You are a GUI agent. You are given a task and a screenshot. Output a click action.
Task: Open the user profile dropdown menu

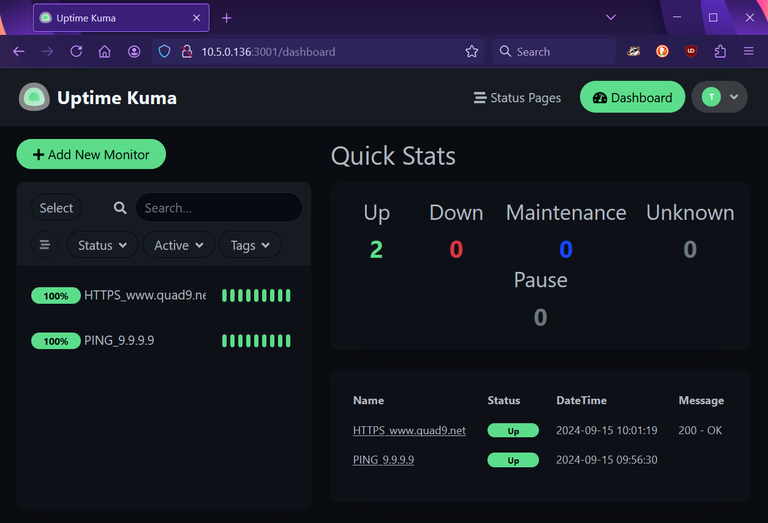click(720, 97)
